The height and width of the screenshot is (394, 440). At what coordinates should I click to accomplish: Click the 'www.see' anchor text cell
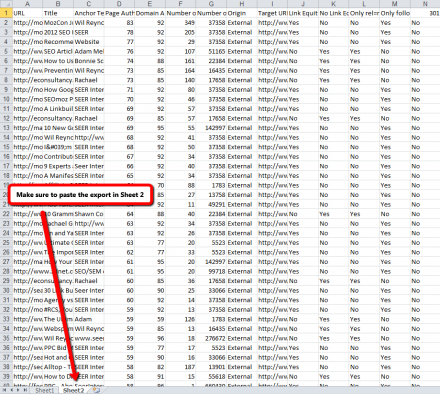click(x=89, y=338)
